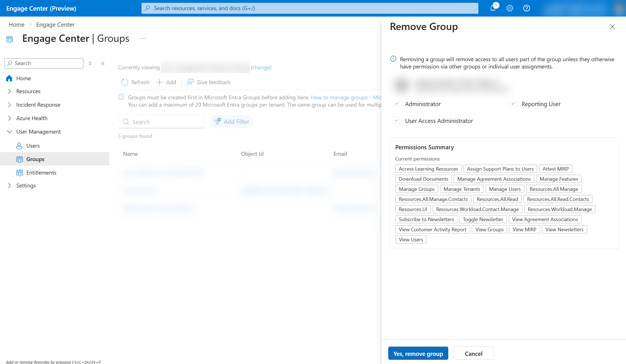Image resolution: width=626 pixels, height=364 pixels.
Task: Click Add in the toolbar
Action: click(x=166, y=82)
